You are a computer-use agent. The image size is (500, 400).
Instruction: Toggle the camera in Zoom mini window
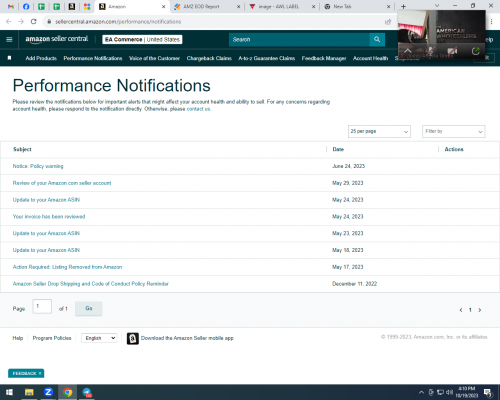(x=452, y=51)
